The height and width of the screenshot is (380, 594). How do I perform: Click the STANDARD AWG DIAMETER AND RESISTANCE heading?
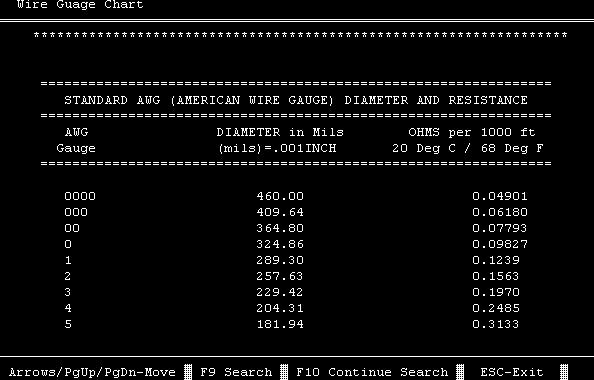coord(296,100)
